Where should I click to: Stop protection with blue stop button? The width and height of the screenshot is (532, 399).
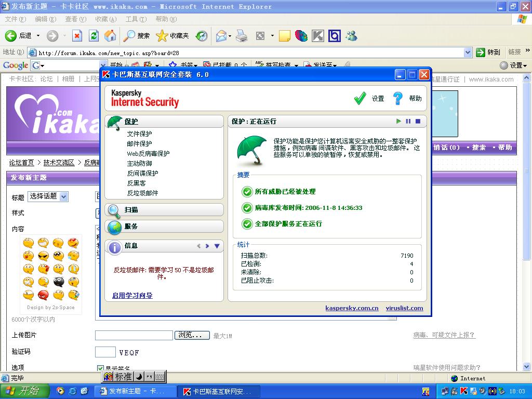[418, 121]
